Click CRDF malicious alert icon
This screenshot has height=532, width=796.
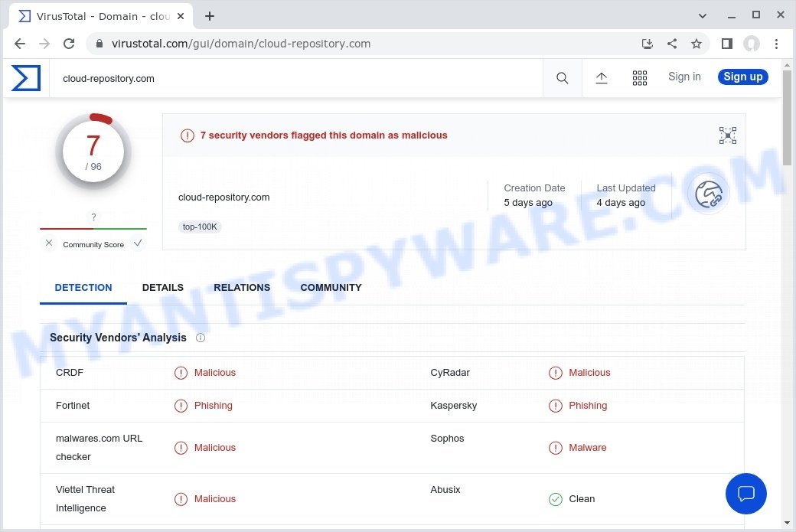pos(181,373)
